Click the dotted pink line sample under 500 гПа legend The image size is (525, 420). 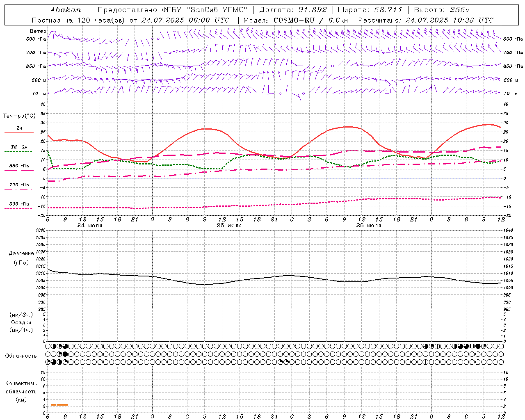[x=19, y=208]
